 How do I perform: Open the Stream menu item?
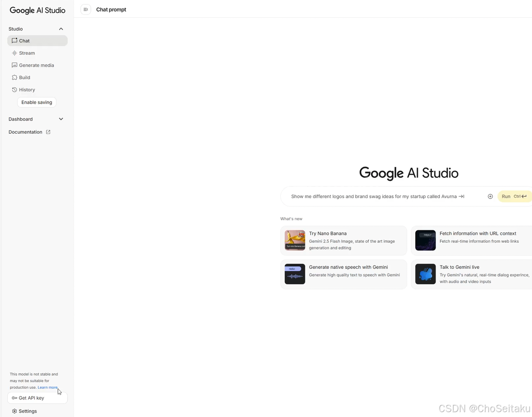point(37,53)
